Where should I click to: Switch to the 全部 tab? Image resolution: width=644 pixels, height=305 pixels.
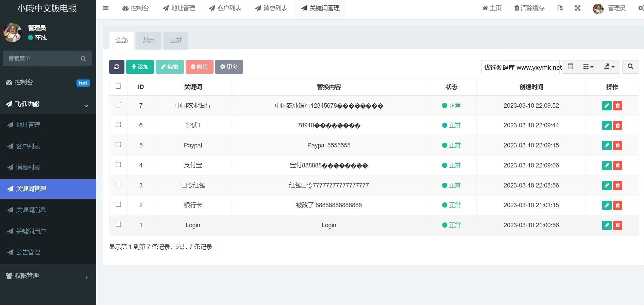tap(122, 41)
